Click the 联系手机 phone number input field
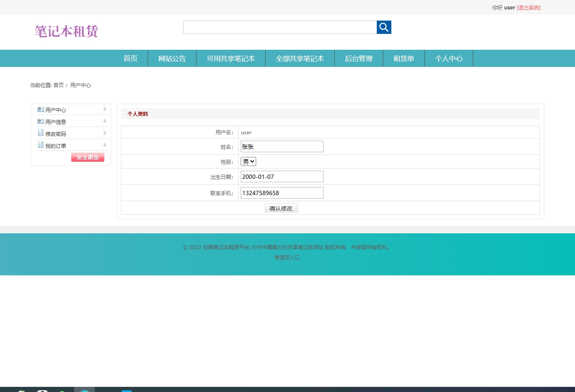The width and height of the screenshot is (575, 392). click(281, 193)
